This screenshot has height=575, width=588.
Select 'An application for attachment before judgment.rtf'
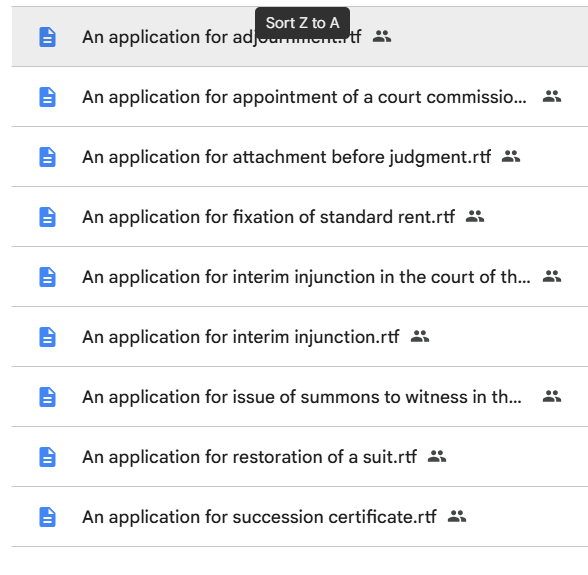[286, 157]
